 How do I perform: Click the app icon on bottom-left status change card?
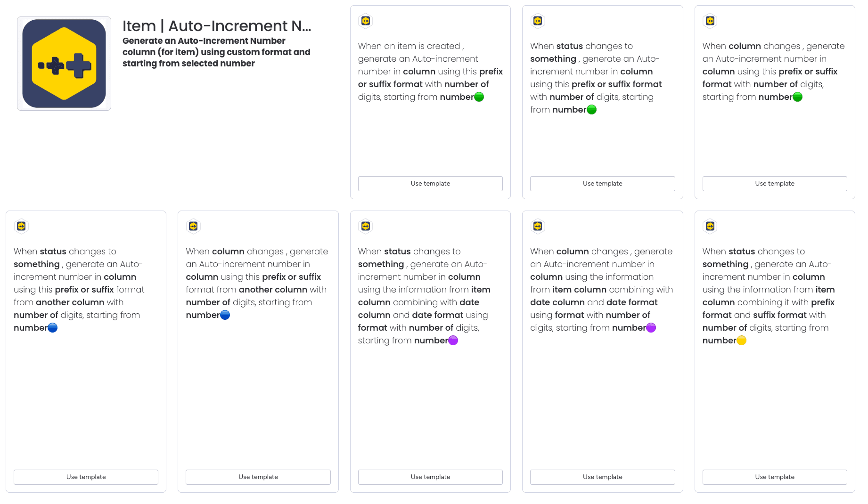[x=21, y=226]
